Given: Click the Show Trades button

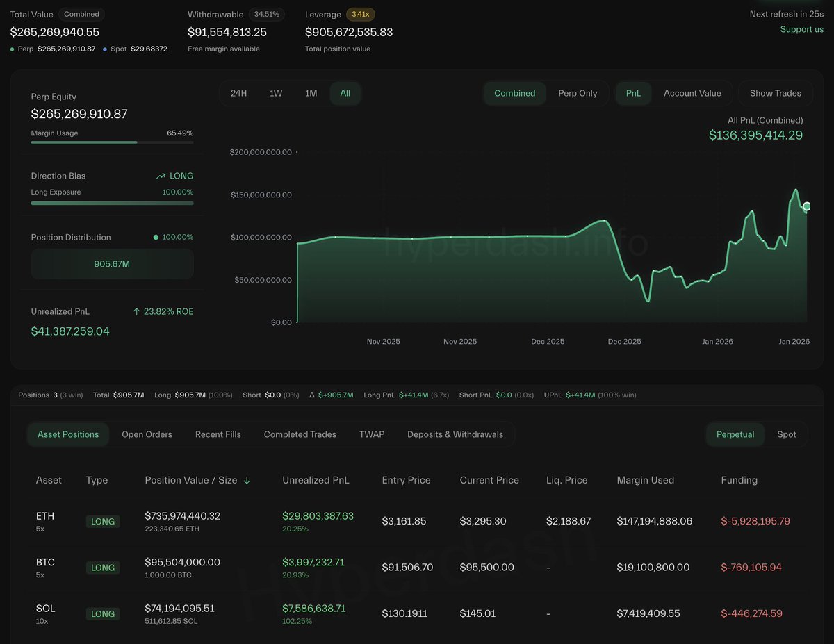Looking at the screenshot, I should point(776,92).
